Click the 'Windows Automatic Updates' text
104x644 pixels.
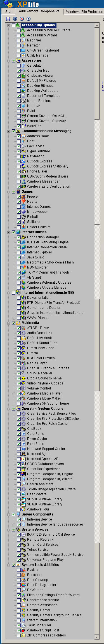[x=49, y=283]
